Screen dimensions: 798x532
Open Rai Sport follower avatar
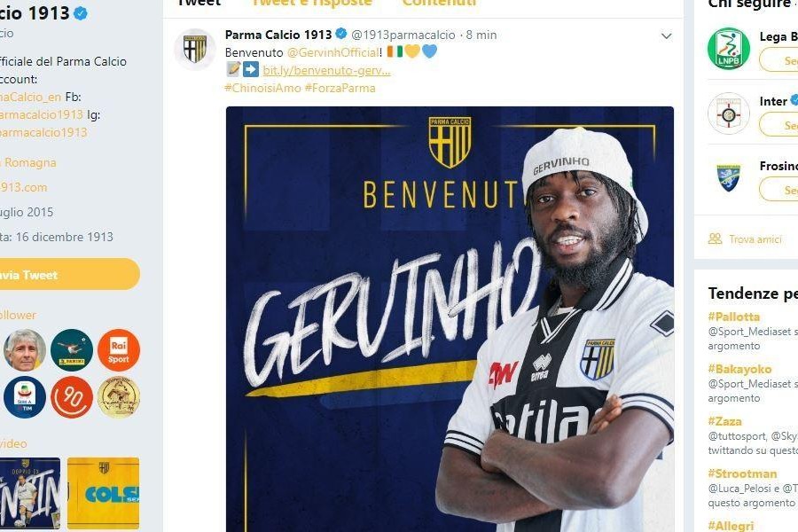119,349
